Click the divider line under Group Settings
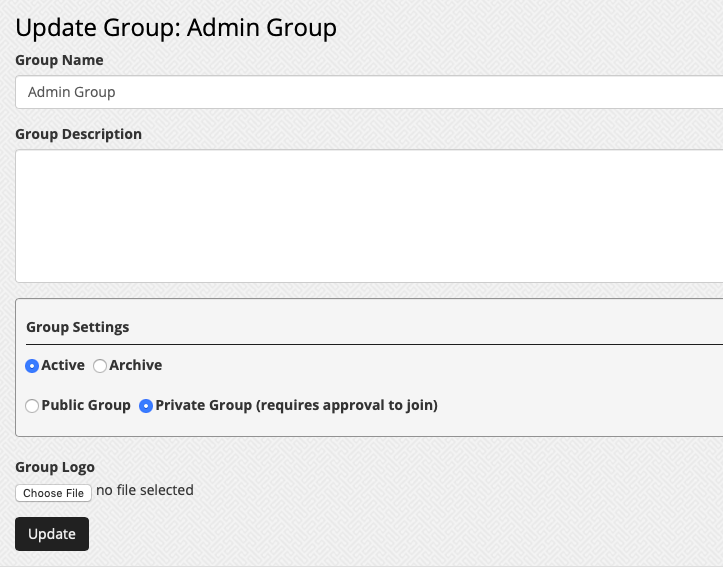 [x=374, y=344]
